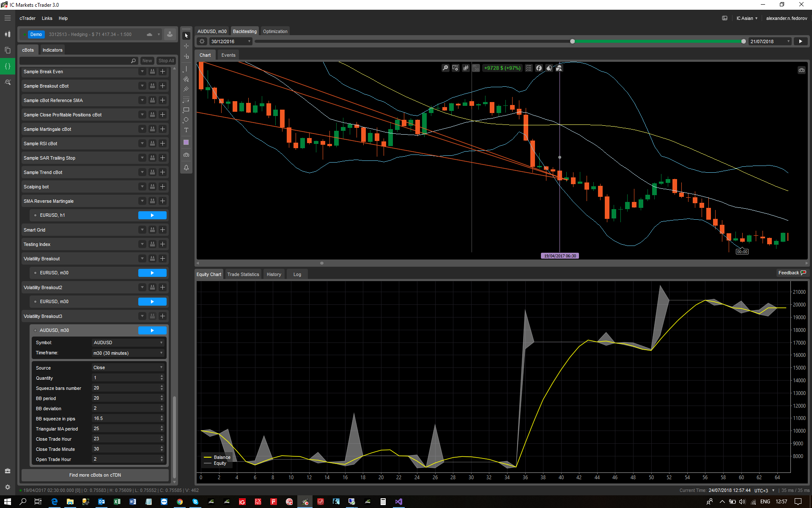Start EURUSD, h1 instance of SMA Reverse Martingale

[x=152, y=215]
